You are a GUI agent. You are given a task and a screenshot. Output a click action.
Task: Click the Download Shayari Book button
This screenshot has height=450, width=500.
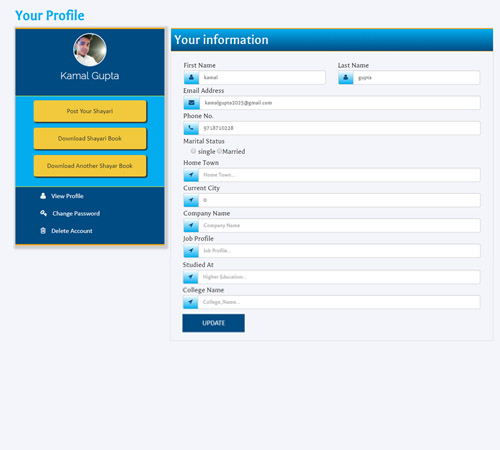pos(90,138)
